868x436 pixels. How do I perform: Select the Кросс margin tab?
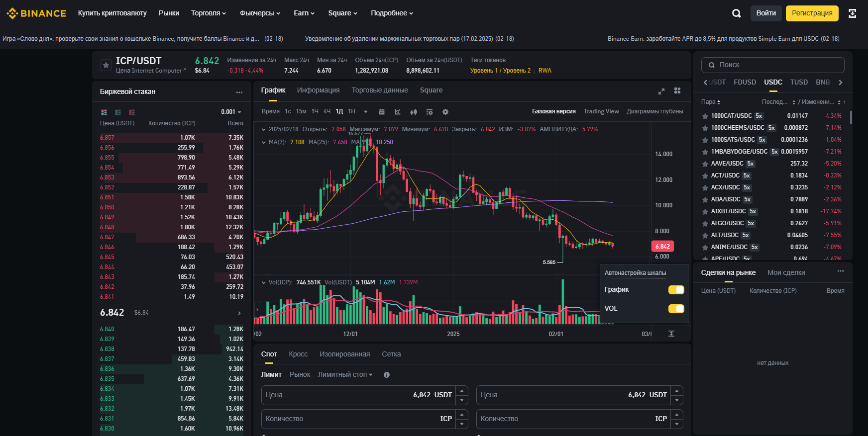[x=298, y=354]
